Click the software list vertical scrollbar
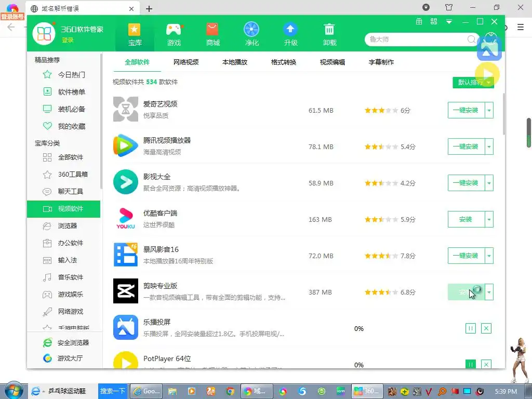The width and height of the screenshot is (532, 399). point(503,114)
